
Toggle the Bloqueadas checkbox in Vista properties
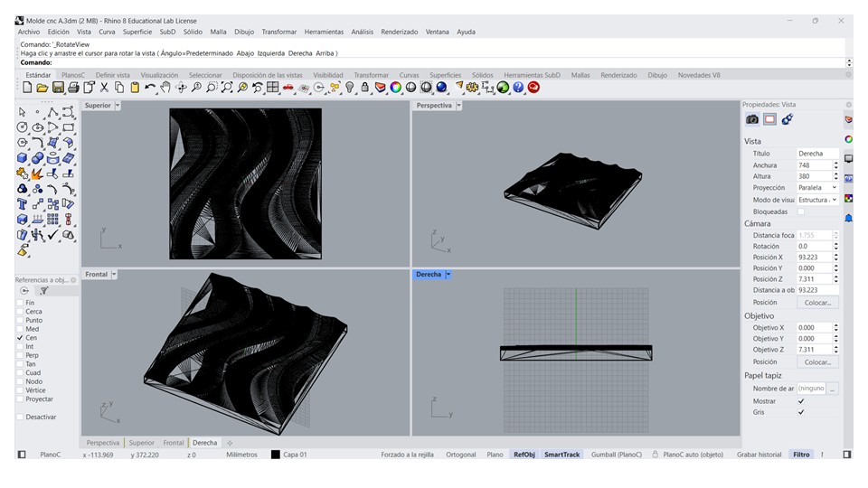pos(801,211)
